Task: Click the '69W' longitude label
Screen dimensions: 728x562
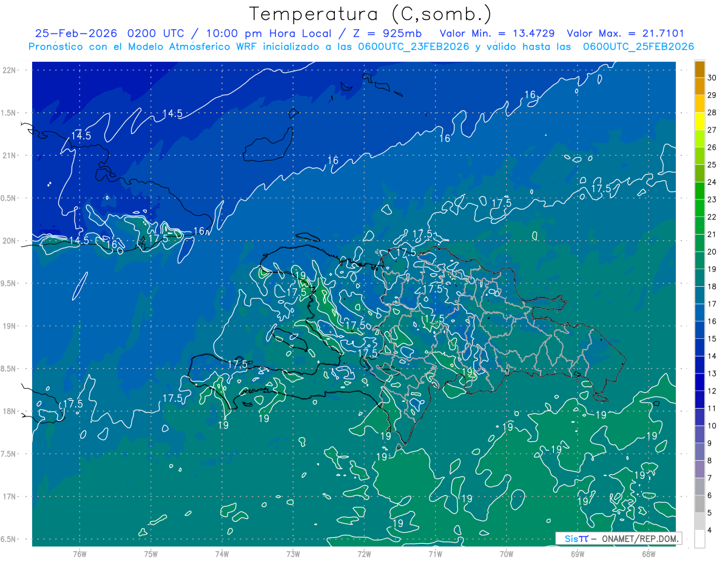Action: pos(577,554)
